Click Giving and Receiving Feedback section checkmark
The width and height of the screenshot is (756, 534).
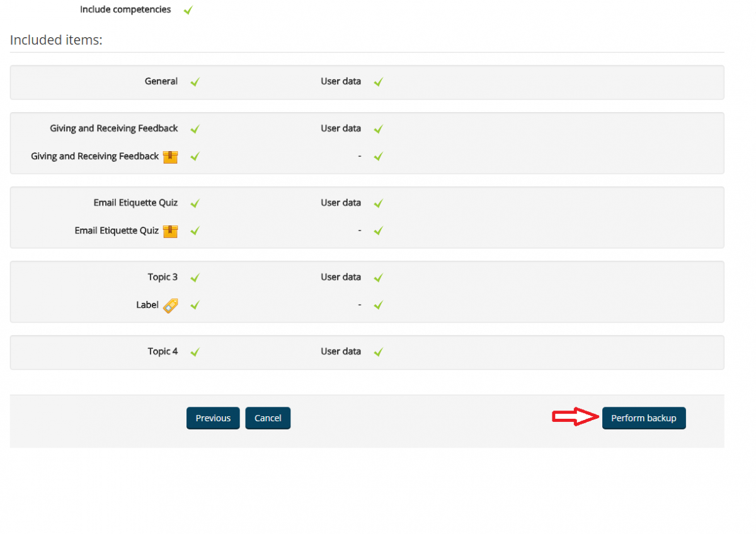click(195, 129)
